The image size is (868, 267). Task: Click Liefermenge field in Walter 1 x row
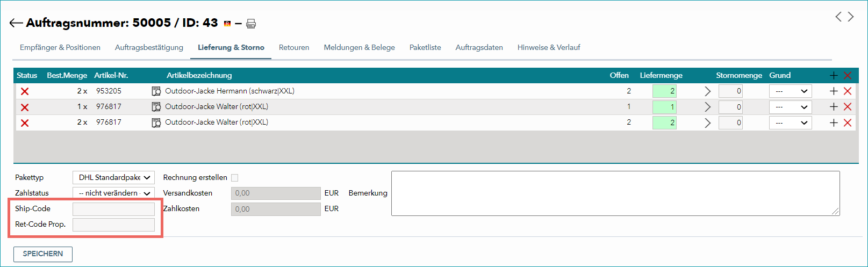664,107
